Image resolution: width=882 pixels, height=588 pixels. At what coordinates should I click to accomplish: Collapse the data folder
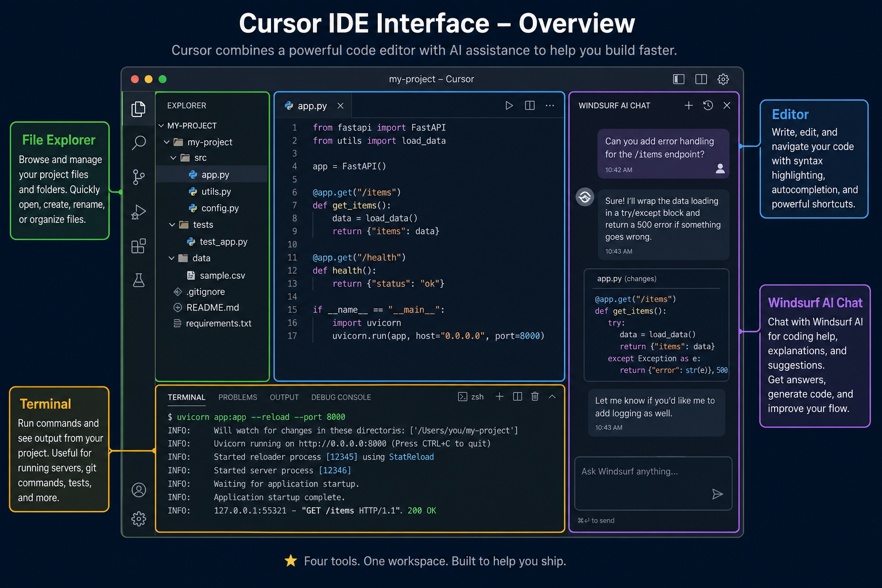[171, 258]
